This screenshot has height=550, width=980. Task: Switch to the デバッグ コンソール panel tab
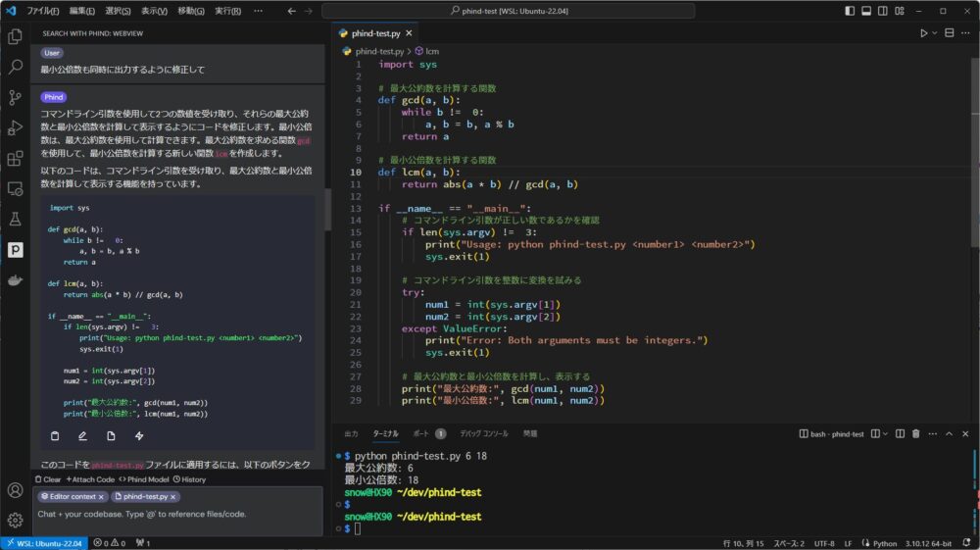[x=484, y=433]
